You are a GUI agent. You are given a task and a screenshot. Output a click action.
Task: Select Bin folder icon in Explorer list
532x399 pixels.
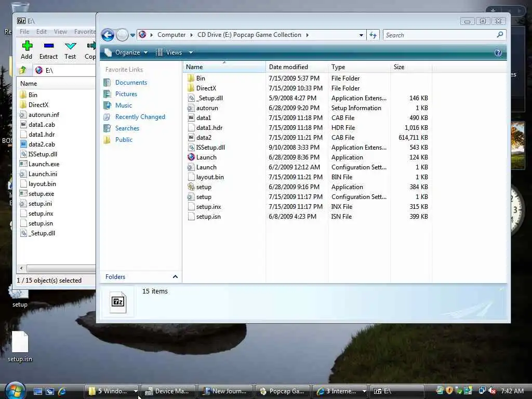(x=191, y=78)
